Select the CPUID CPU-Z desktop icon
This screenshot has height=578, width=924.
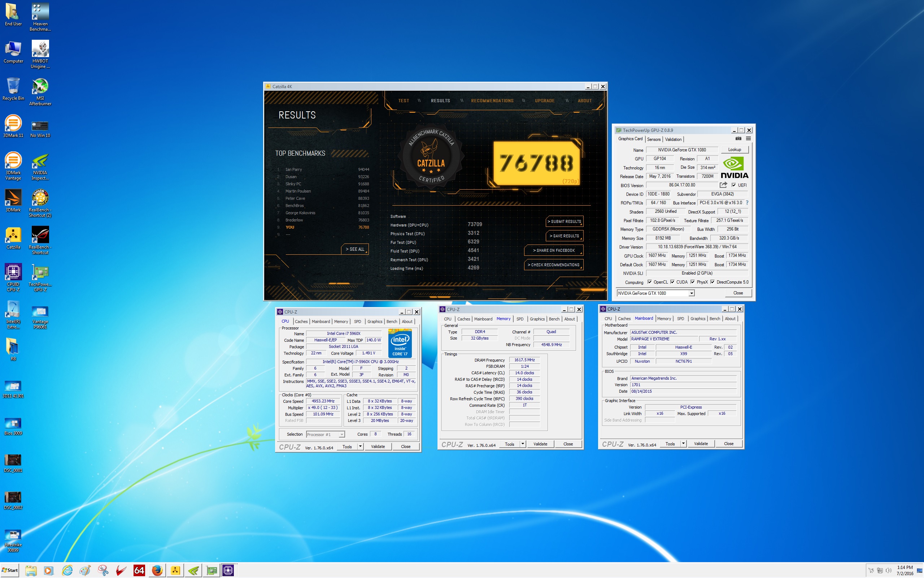coord(13,277)
